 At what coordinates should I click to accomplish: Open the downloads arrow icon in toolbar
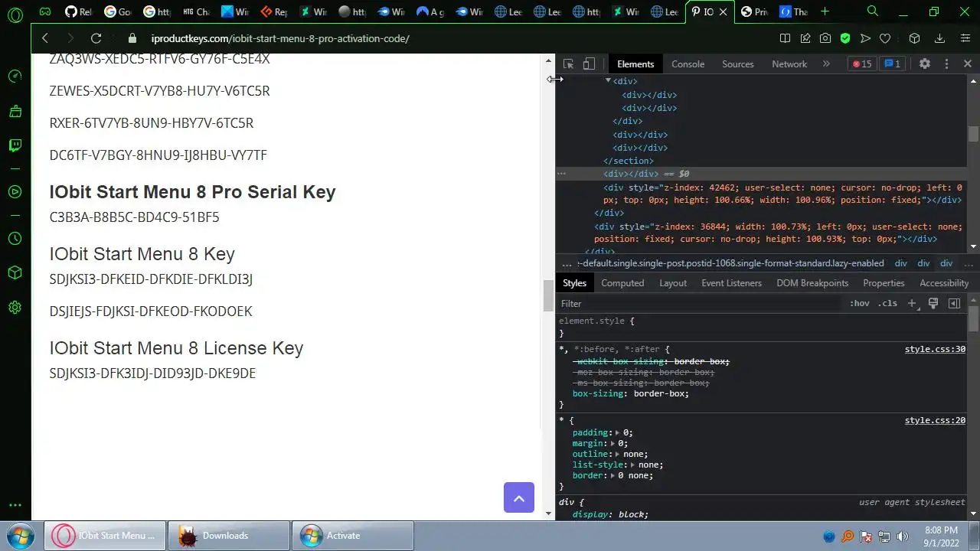click(x=939, y=38)
